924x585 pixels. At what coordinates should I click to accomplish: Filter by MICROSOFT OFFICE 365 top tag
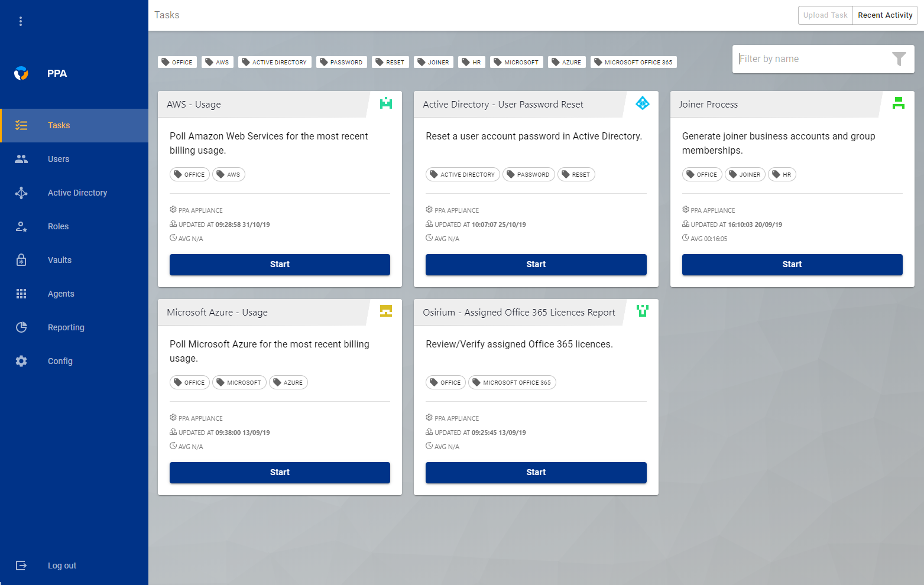tap(634, 62)
